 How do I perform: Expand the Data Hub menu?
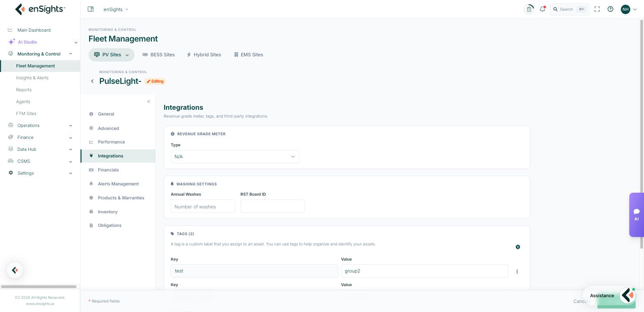(x=71, y=149)
